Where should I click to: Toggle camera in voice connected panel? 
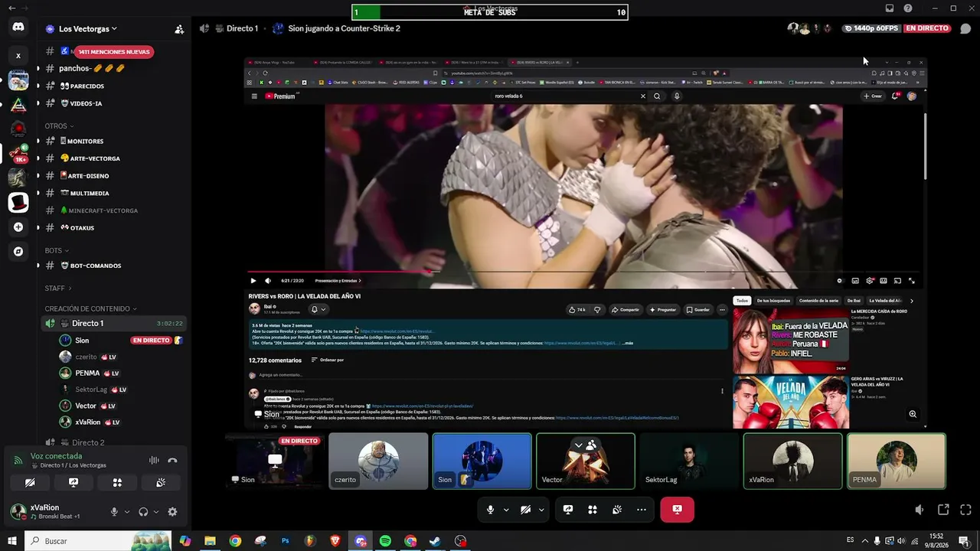[30, 483]
